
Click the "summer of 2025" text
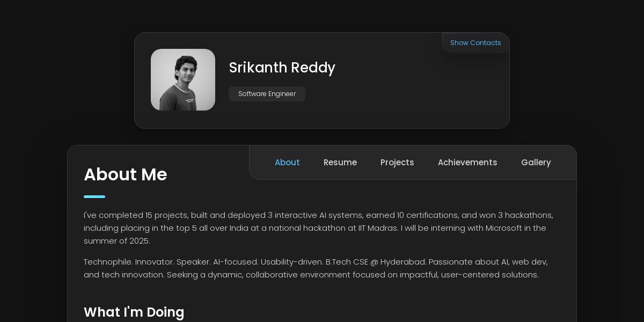pos(116,241)
